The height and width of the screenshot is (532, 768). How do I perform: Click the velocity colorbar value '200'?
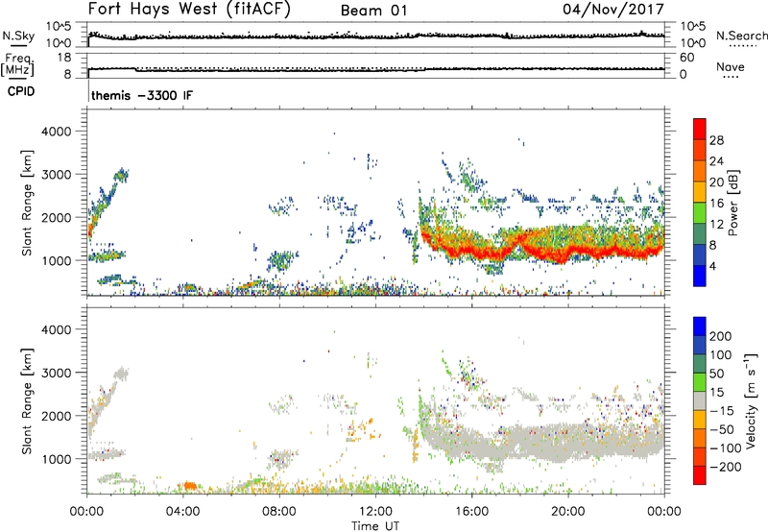click(721, 336)
